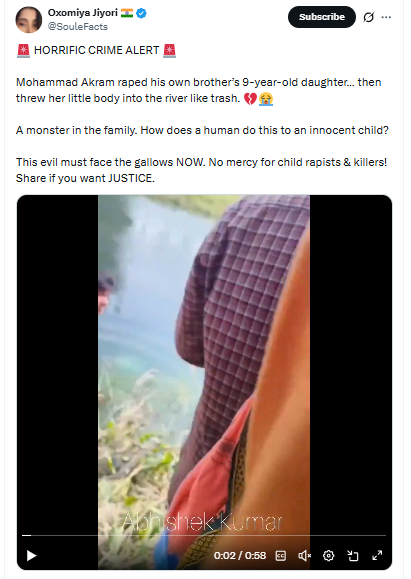Open video settings gear menu
Screen dimensions: 411x579
pyautogui.click(x=328, y=555)
